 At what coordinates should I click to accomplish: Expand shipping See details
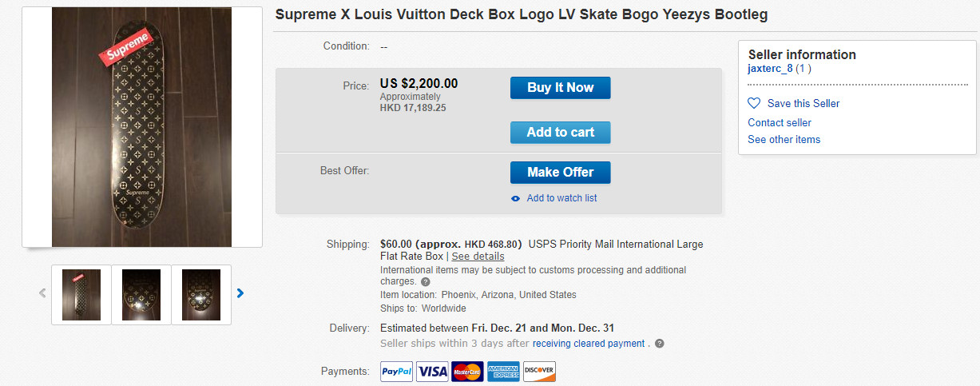click(x=478, y=257)
